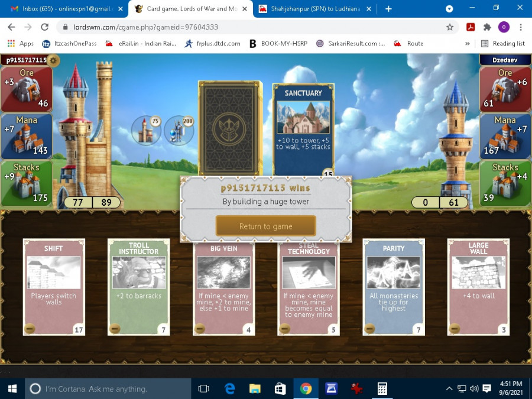Click the opponent name Dzedaev
532x399 pixels.
(505, 60)
